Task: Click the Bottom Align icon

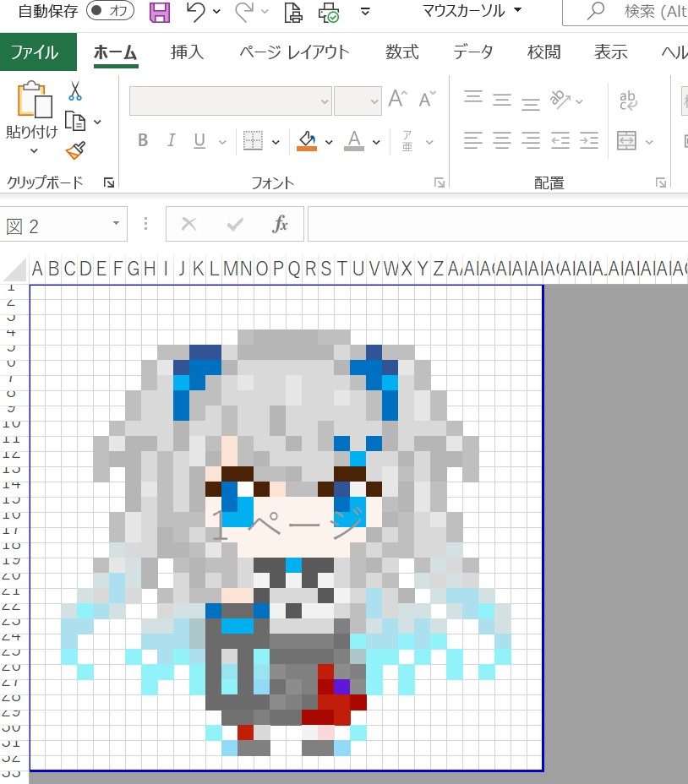Action: (x=531, y=104)
